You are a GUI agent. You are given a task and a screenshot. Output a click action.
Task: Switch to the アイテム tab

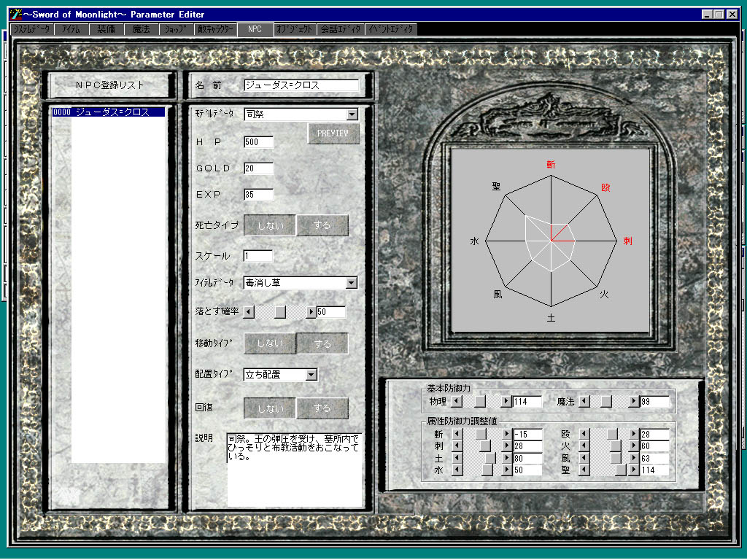pyautogui.click(x=71, y=29)
